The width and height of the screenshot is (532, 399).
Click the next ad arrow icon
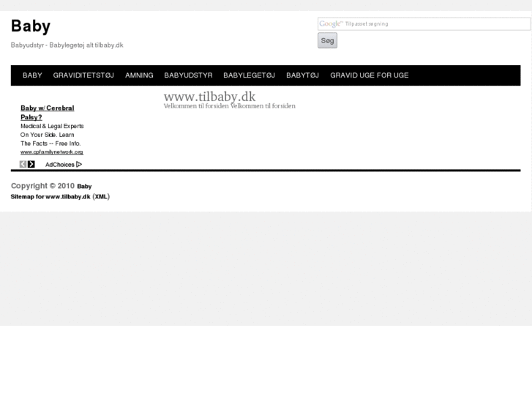tap(31, 164)
